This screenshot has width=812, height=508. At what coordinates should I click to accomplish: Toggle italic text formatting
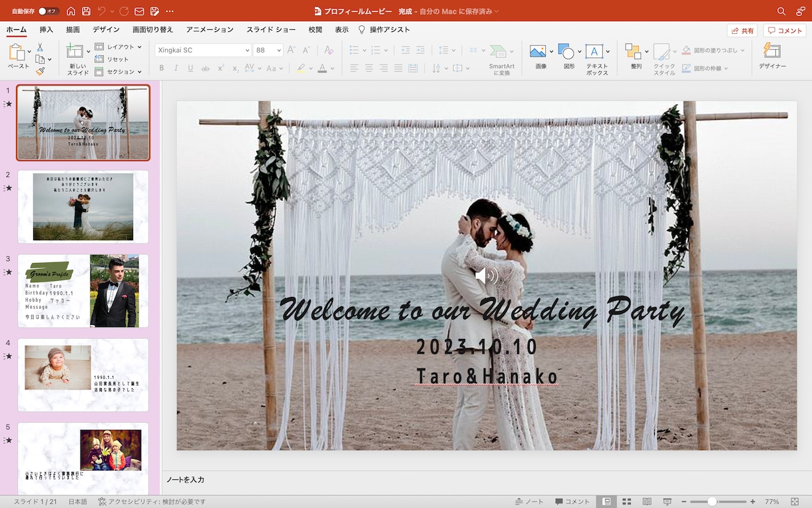pos(176,68)
